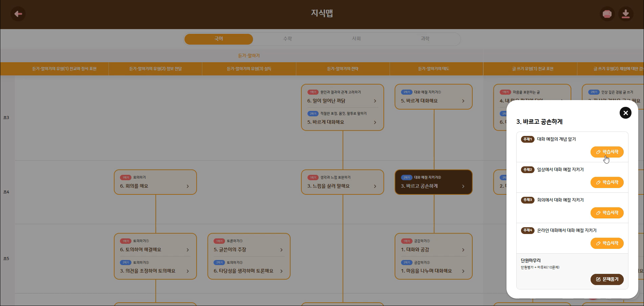Click the back arrow icon
644x306 pixels.
[x=18, y=14]
